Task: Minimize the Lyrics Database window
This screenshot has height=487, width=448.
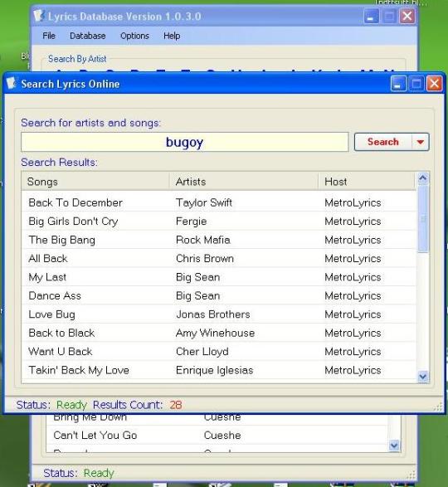Action: 371,16
